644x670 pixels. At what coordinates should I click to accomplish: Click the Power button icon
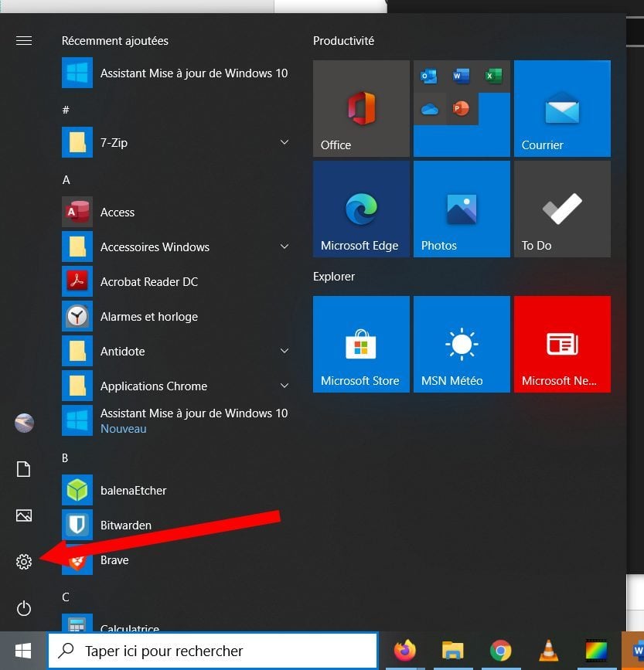[x=24, y=608]
